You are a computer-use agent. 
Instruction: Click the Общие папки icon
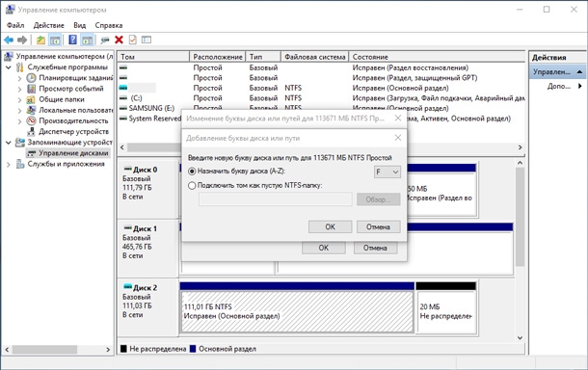tap(31, 99)
